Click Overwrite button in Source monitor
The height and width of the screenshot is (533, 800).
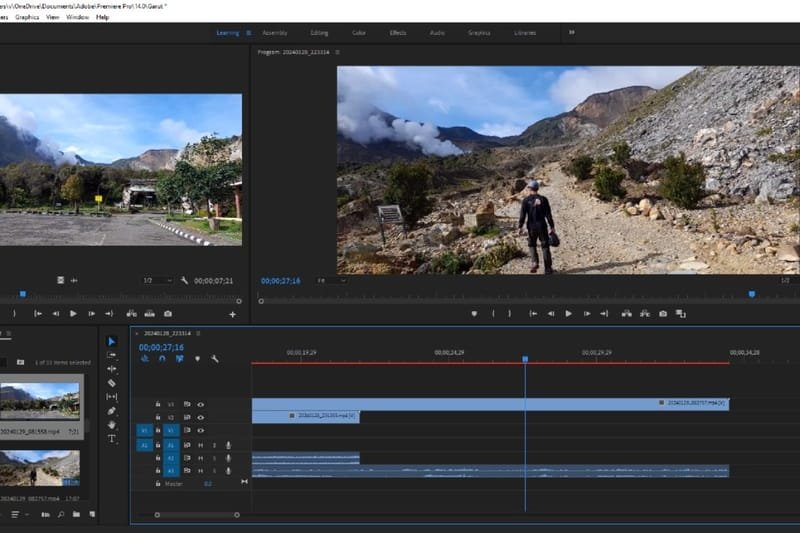pos(149,314)
